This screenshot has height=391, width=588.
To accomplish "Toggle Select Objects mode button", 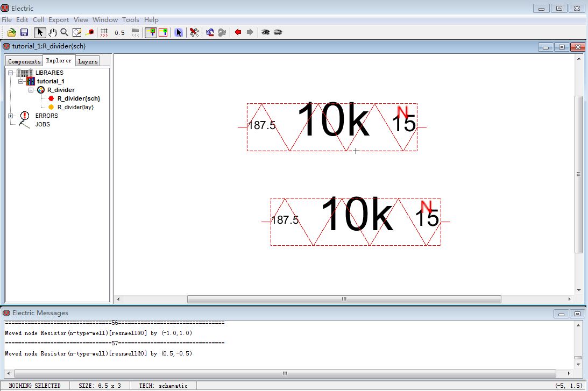I will tap(151, 32).
